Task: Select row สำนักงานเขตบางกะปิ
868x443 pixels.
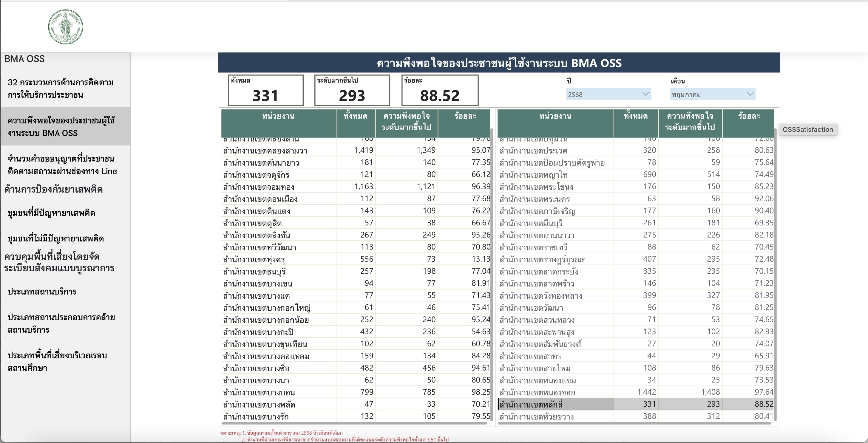Action: [x=356, y=332]
